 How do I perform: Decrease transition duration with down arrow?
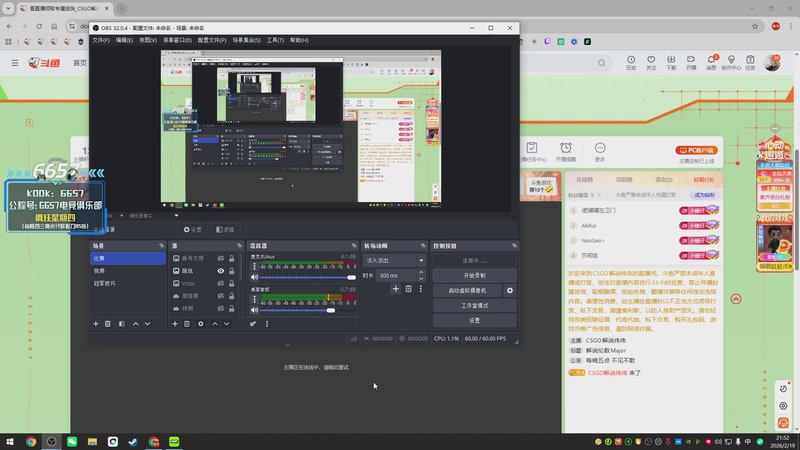(x=421, y=278)
